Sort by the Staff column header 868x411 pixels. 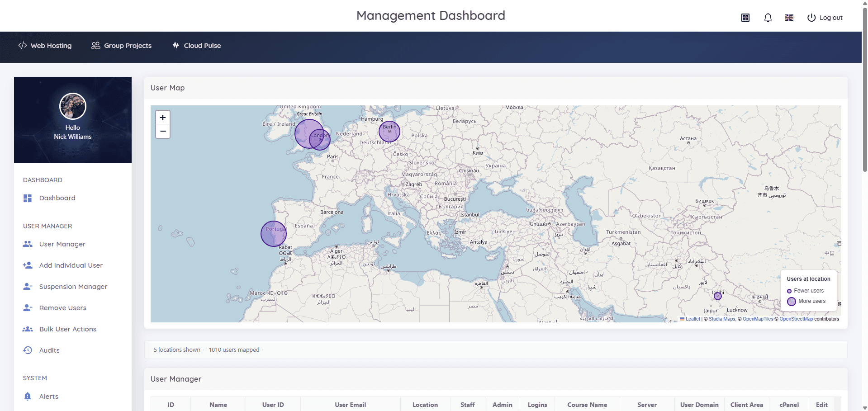point(468,405)
